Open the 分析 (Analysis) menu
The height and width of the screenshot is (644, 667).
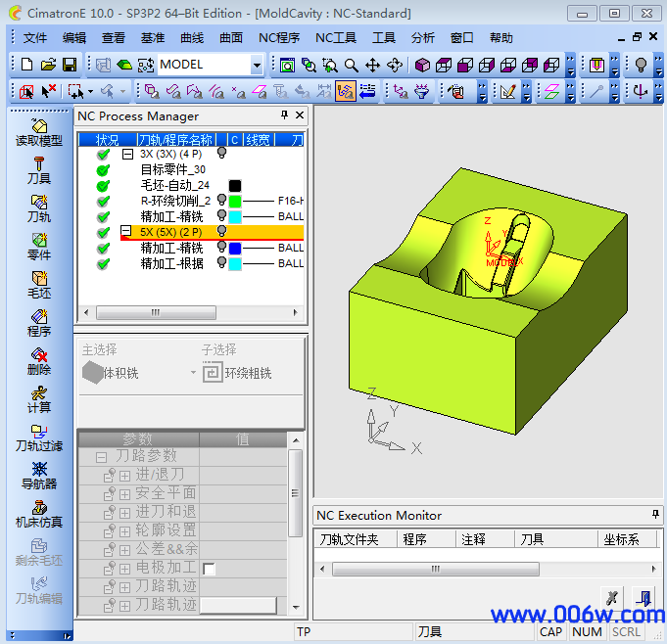(x=423, y=37)
